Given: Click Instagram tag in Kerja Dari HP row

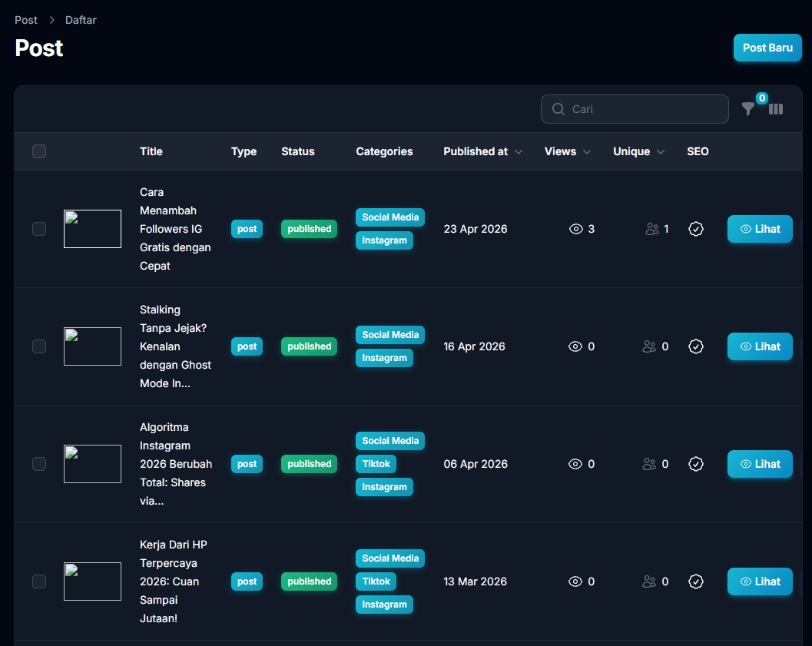Looking at the screenshot, I should (x=384, y=604).
